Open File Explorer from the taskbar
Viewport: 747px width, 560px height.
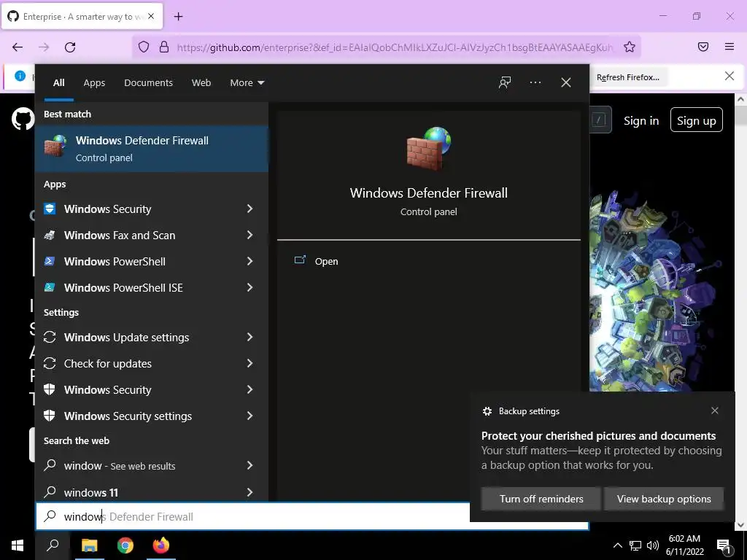pyautogui.click(x=89, y=545)
